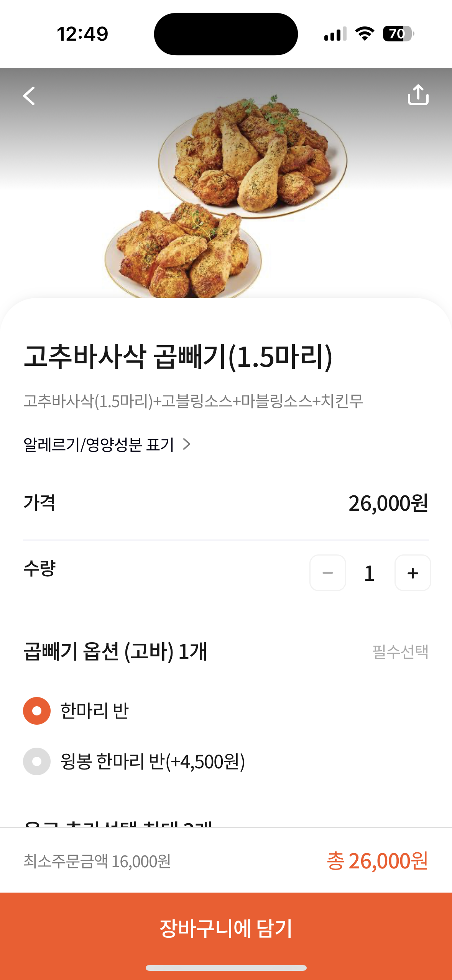Select the 한마리 반 radio option
The height and width of the screenshot is (980, 452).
pos(37,710)
